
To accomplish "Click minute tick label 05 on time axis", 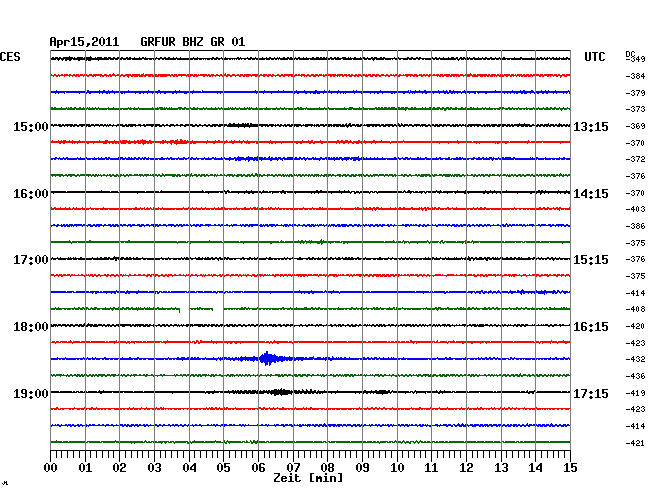I will point(223,468).
